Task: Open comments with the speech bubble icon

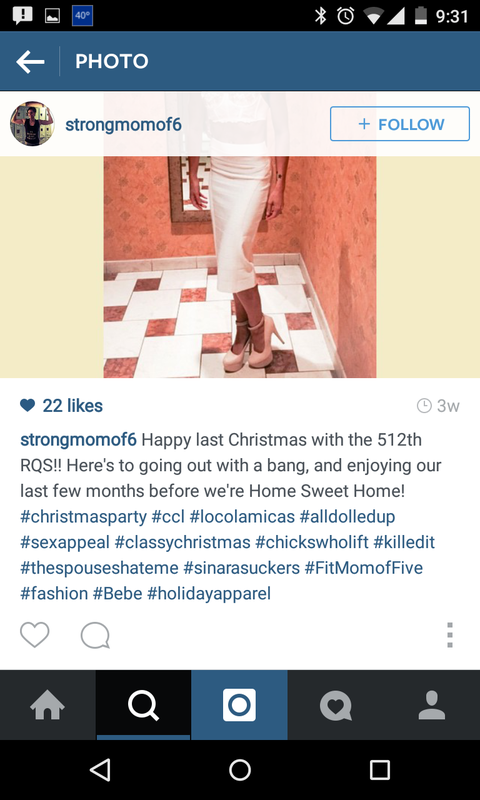Action: coord(95,635)
